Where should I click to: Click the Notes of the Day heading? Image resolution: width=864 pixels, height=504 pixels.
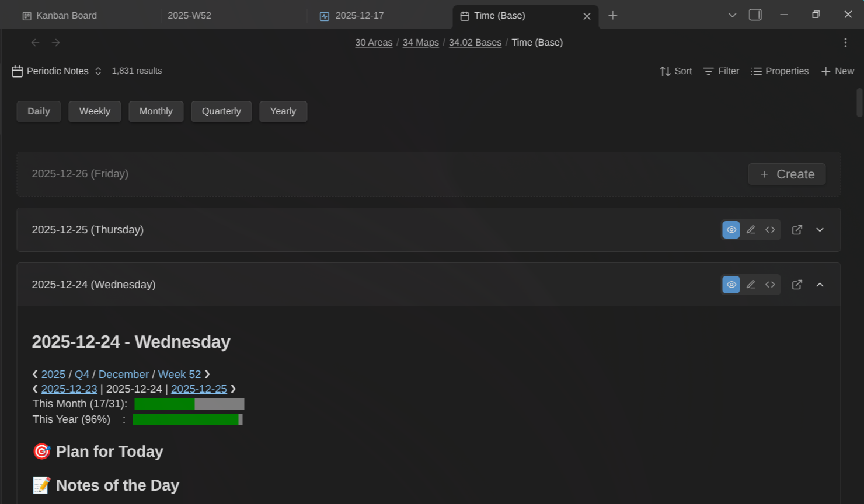(x=106, y=485)
